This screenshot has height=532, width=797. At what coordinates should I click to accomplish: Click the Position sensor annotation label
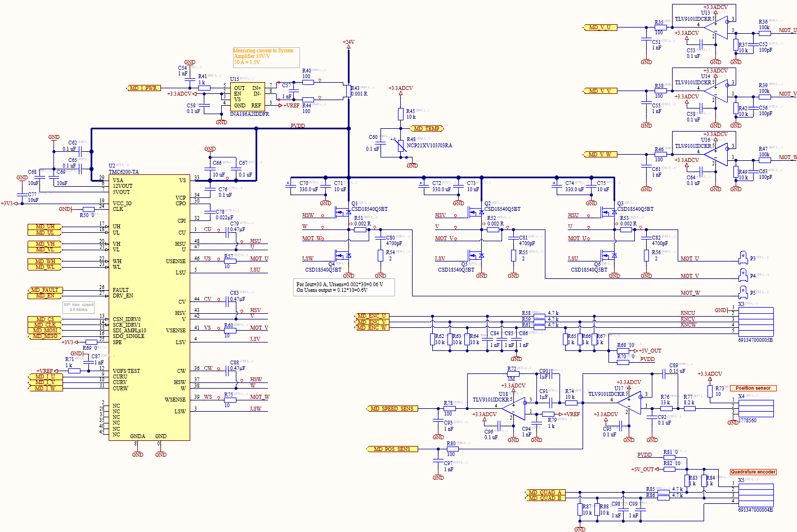point(754,388)
